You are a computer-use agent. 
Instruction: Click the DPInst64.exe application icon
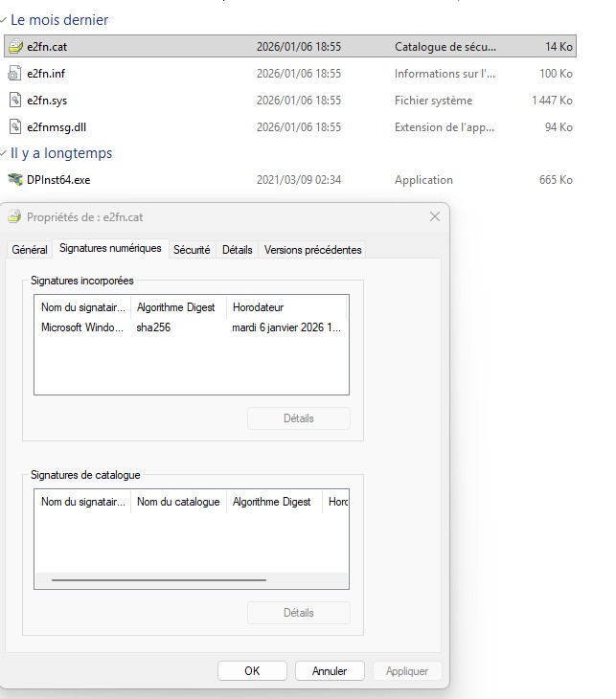pos(15,180)
